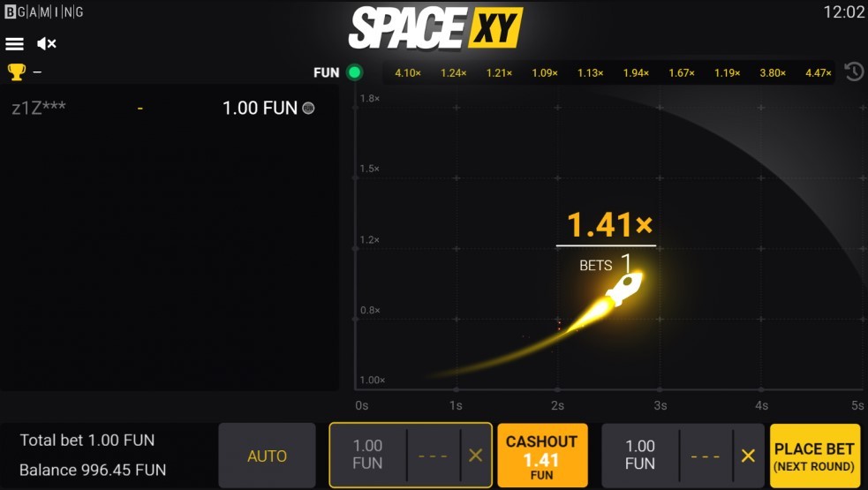Click first bet auto-cashout dashes field
Viewport: 868px width, 490px height.
(x=433, y=456)
